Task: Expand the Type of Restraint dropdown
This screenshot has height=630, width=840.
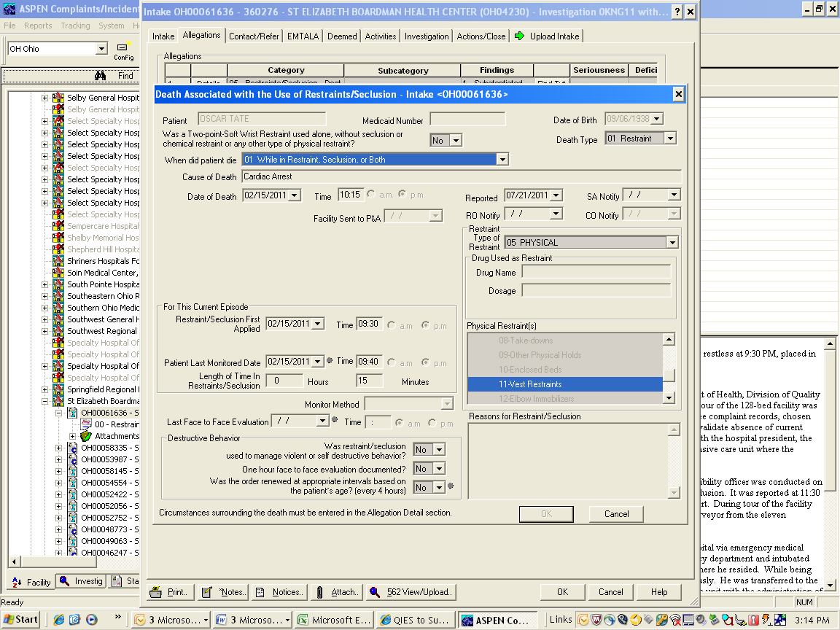Action: [672, 243]
